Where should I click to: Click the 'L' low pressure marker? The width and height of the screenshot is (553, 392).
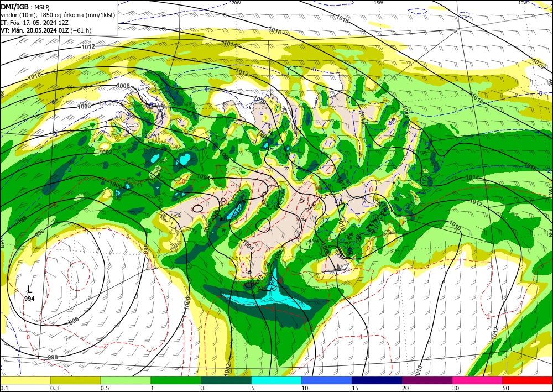[30, 290]
